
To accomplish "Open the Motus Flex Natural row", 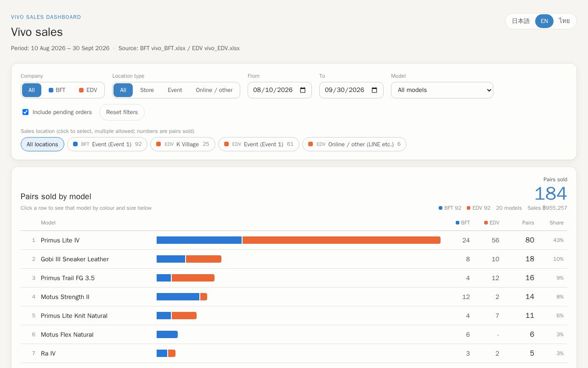I will 294,334.
